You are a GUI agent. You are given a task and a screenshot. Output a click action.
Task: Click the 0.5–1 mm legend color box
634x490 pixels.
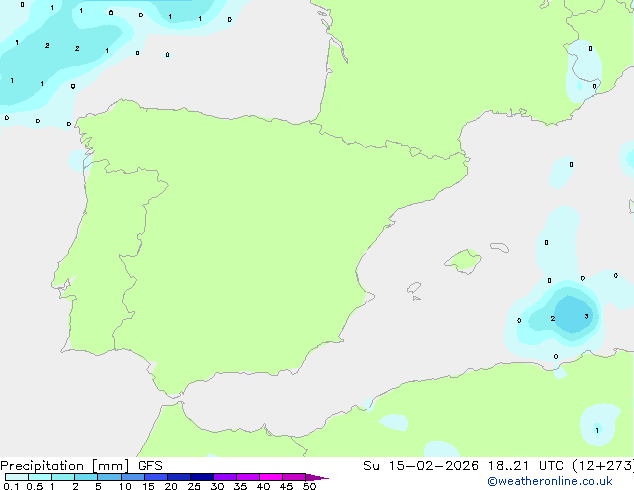40,477
